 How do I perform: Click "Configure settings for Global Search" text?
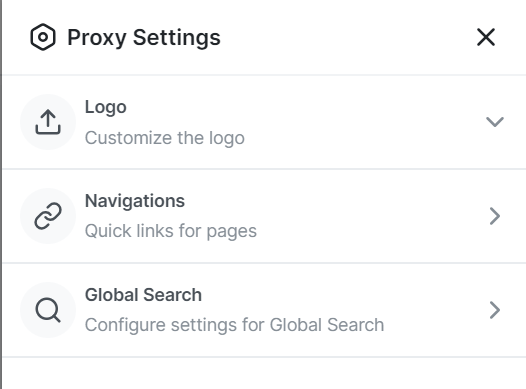pyautogui.click(x=234, y=325)
